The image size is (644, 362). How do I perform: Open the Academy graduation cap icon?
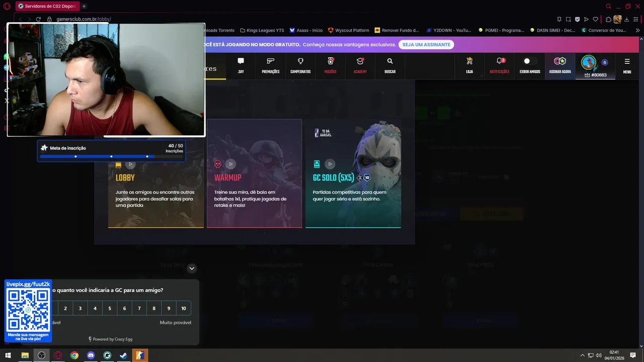pyautogui.click(x=360, y=61)
